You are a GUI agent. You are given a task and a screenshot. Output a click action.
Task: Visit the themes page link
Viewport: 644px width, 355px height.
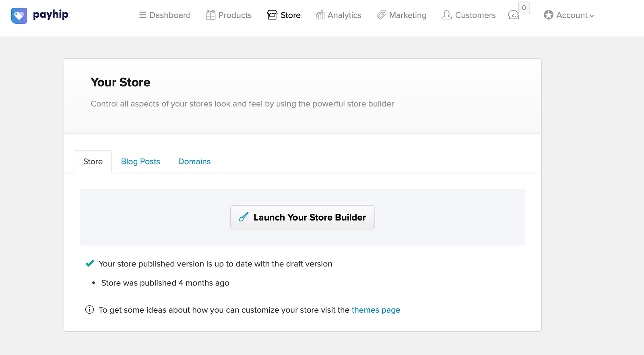[376, 310]
